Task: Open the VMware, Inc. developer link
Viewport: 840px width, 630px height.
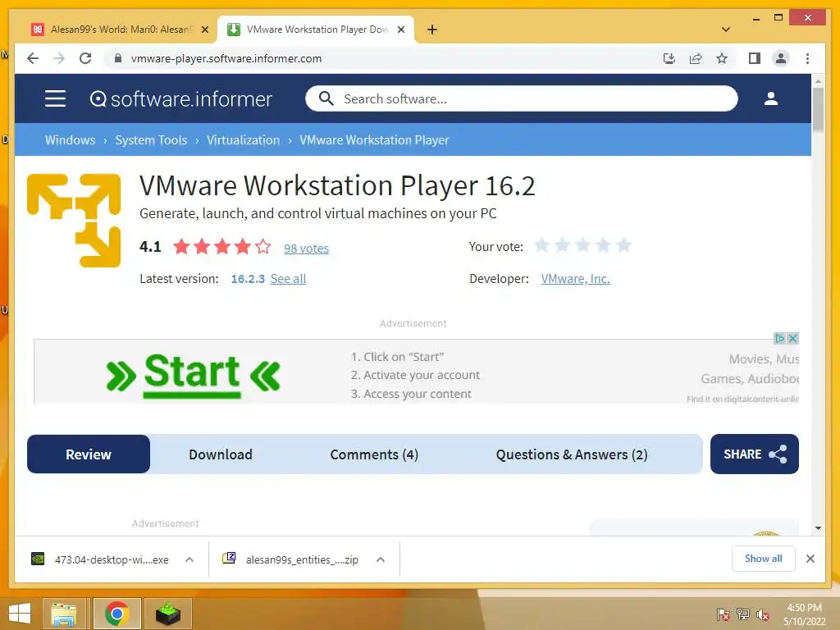Action: click(x=575, y=279)
